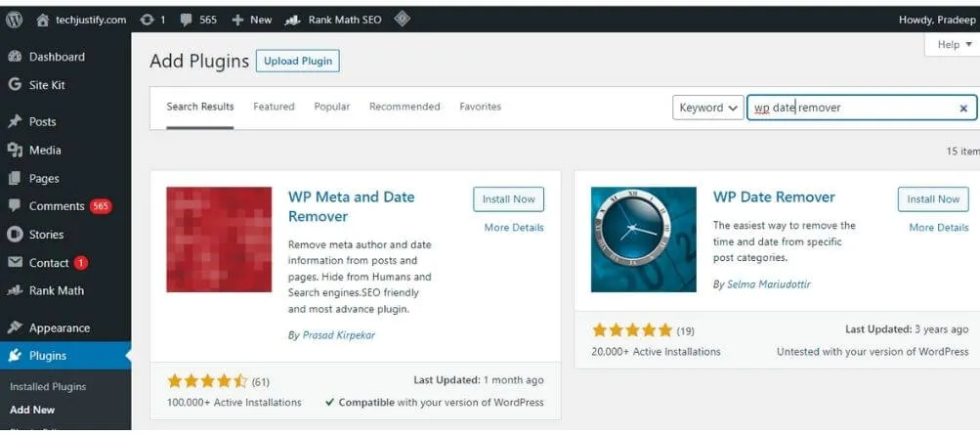Click the WordPress logo icon in admin bar
This screenshot has height=435, width=980.
[14, 20]
